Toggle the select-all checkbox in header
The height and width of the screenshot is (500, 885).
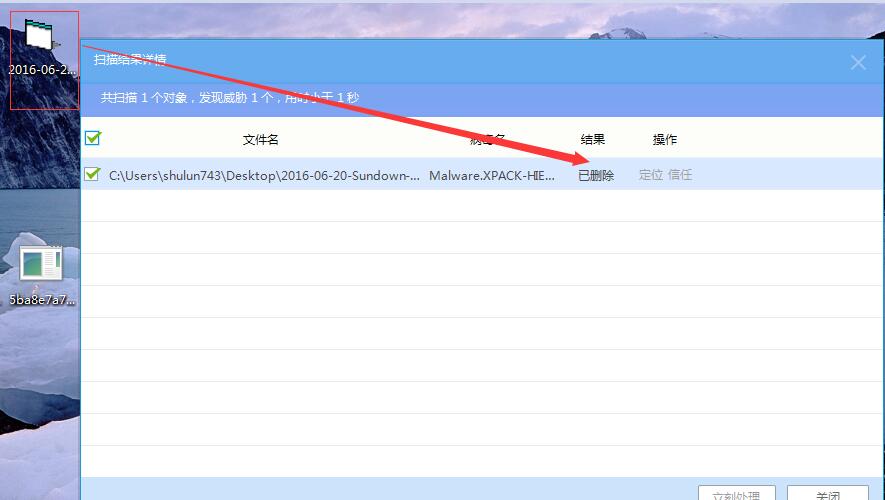click(x=93, y=138)
